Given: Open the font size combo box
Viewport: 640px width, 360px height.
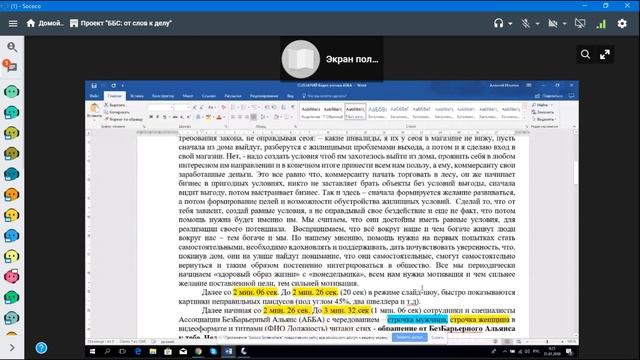Looking at the screenshot, I should point(183,108).
